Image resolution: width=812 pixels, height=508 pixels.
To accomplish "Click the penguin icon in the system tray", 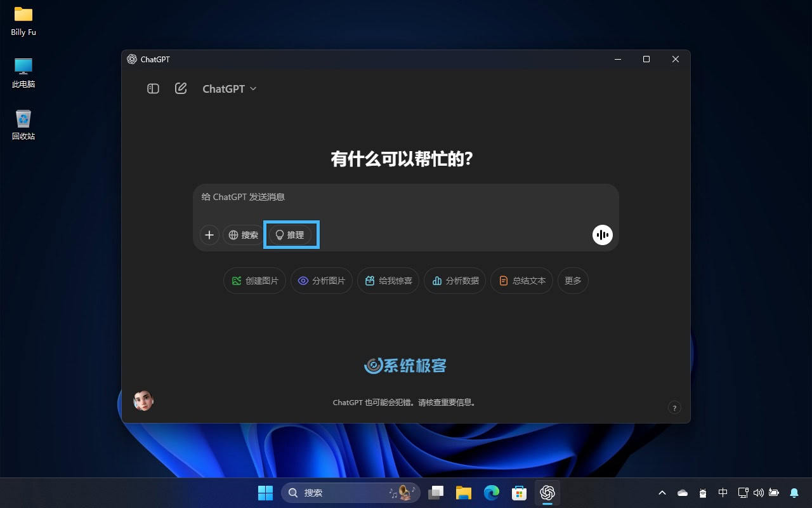I will coord(703,493).
